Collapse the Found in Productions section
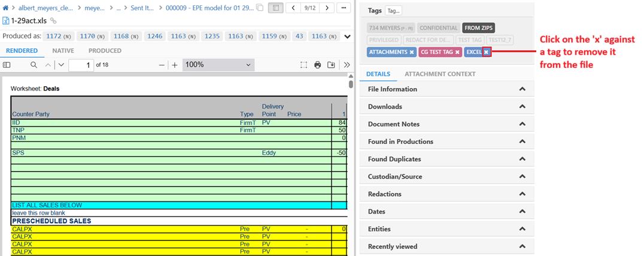This screenshot has height=256, width=644. (522, 141)
